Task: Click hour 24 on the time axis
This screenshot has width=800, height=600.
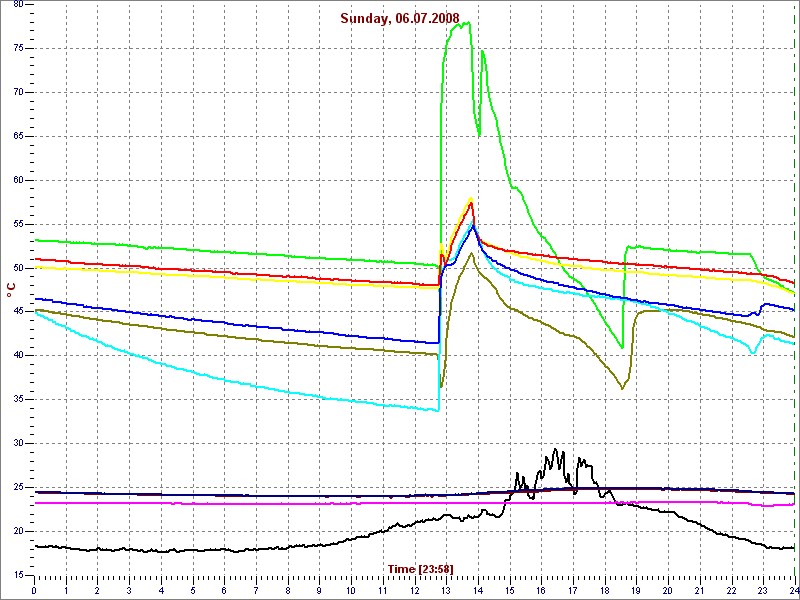Action: tap(793, 590)
